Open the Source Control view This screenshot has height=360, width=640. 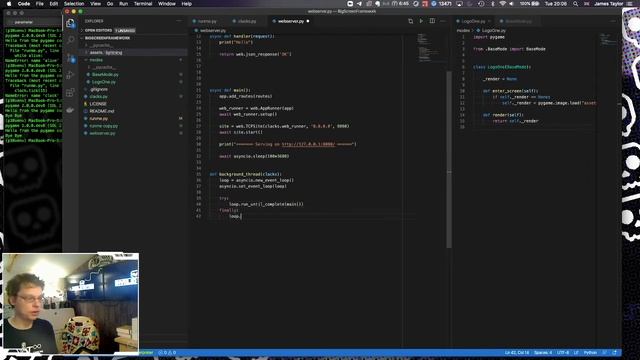tap(71, 58)
